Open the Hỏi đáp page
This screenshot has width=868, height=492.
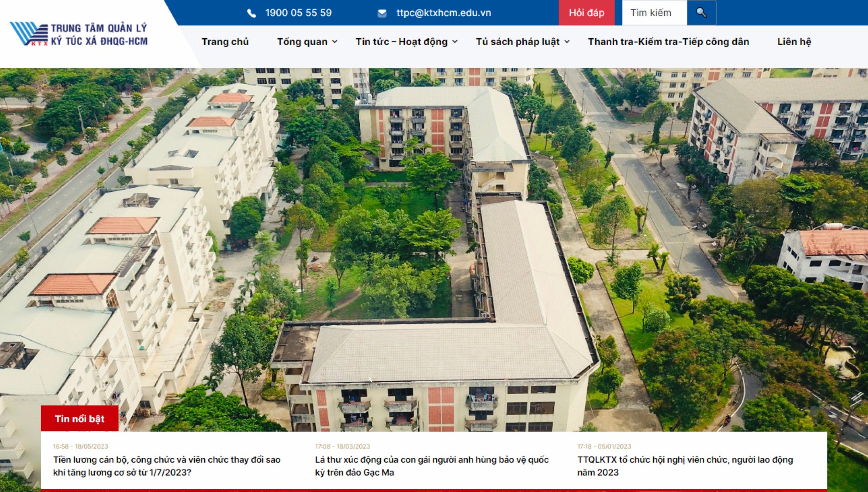pyautogui.click(x=586, y=13)
